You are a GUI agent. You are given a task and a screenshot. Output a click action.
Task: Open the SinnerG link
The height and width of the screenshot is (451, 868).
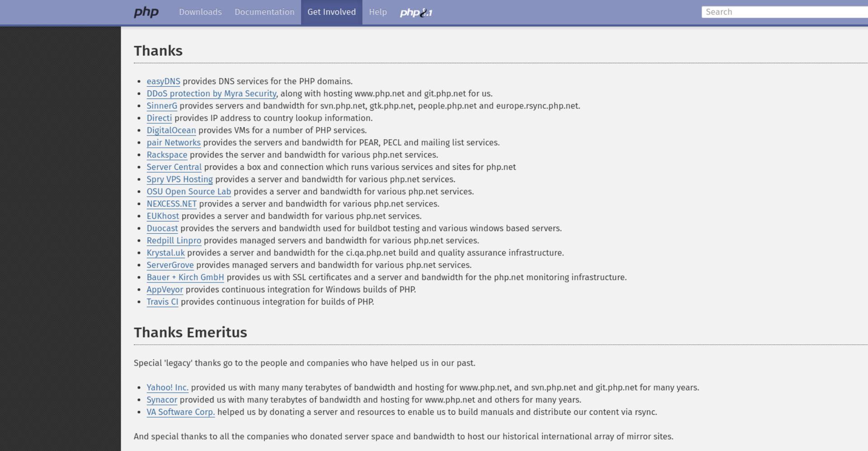click(162, 106)
